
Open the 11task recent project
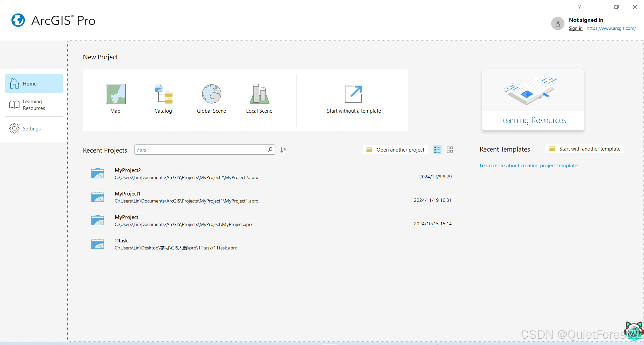[271, 244]
